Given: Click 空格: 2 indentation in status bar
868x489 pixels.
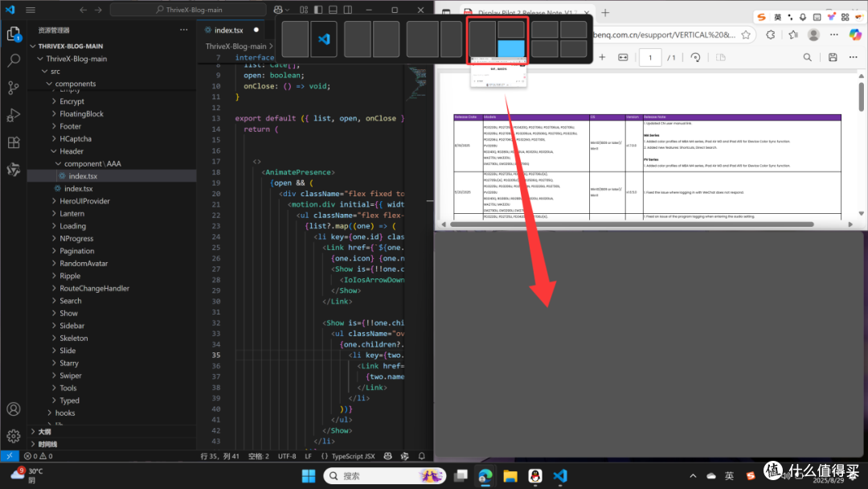Looking at the screenshot, I should coord(259,456).
